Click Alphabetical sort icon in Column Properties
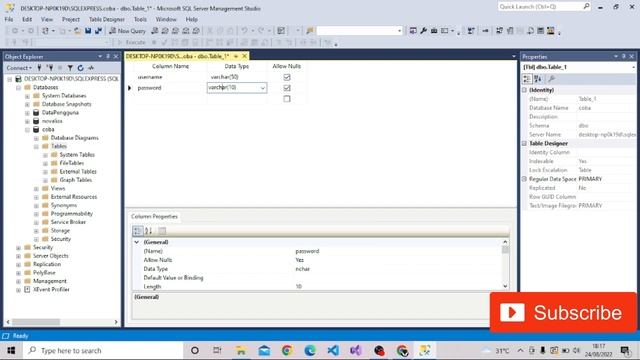 (x=149, y=231)
